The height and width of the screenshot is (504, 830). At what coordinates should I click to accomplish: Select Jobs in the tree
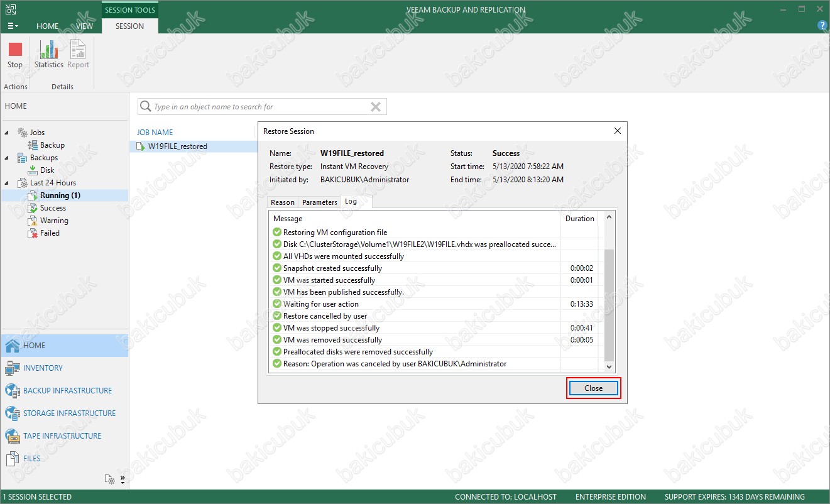pos(37,133)
